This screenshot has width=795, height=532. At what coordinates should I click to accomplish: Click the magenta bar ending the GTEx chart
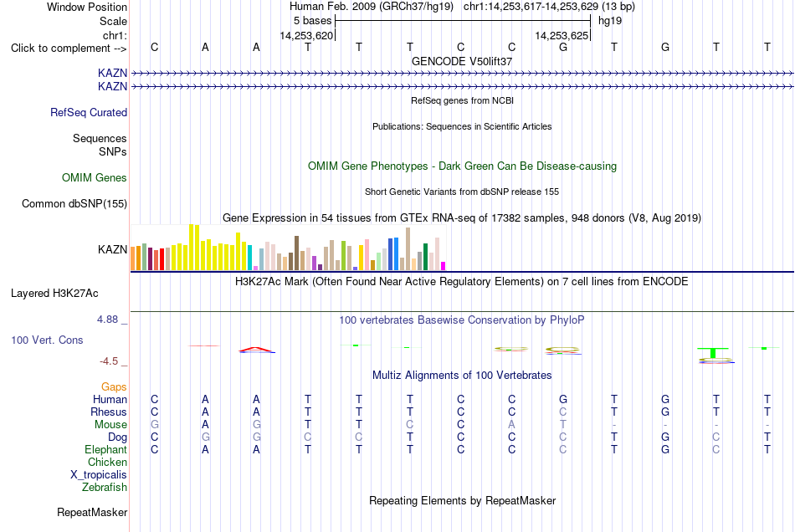coord(444,266)
